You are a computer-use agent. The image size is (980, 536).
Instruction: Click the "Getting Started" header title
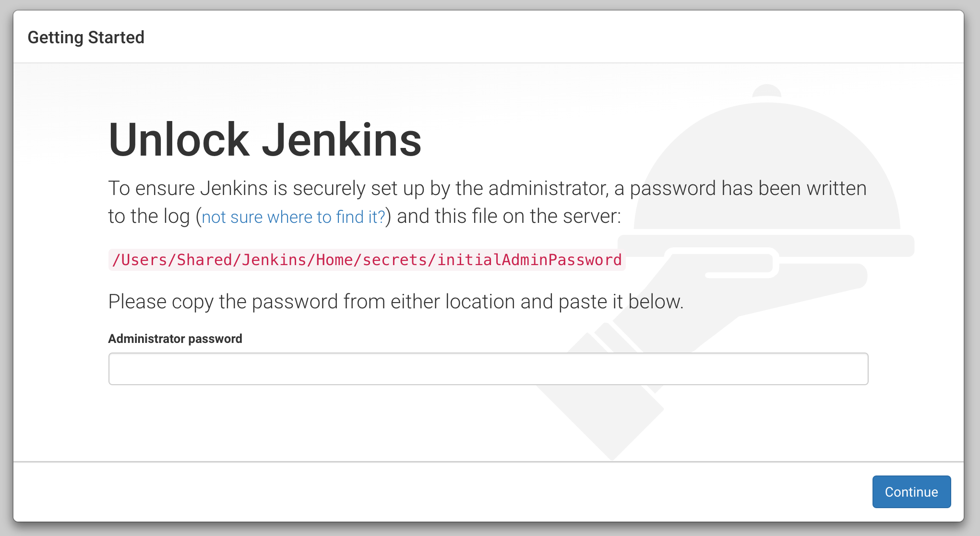86,37
